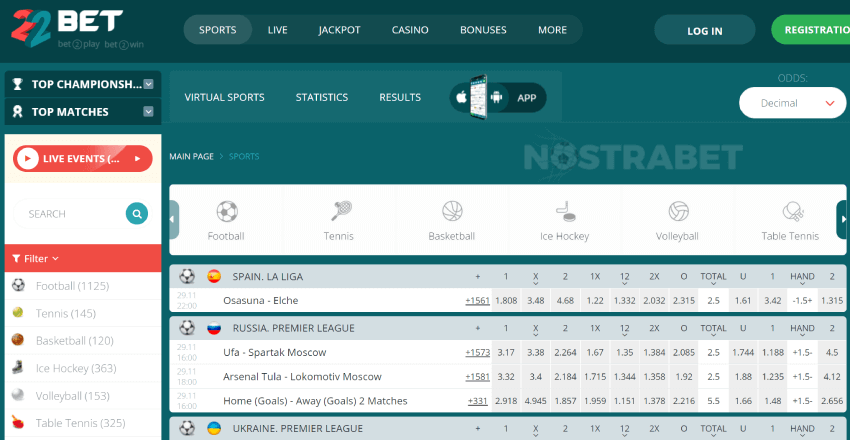Viewport: 850px width, 440px height.
Task: Click the basketball icon beside Basketball (120)
Action: click(x=18, y=340)
